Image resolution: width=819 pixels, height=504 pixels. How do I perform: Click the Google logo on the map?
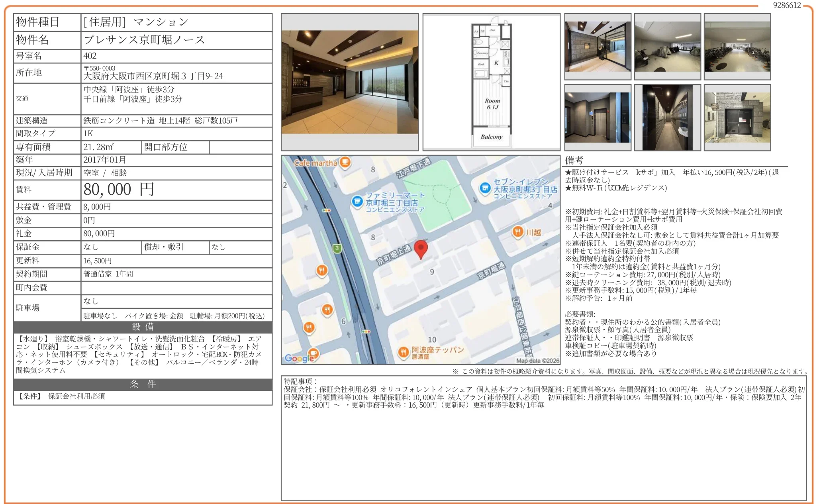point(299,358)
